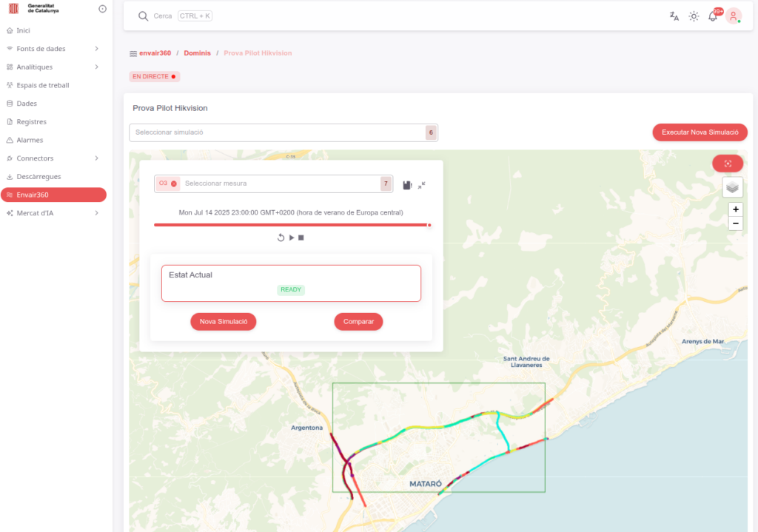Click the Prova Pilot Hikvision breadcrumb
Image resolution: width=758 pixels, height=532 pixels.
258,53
